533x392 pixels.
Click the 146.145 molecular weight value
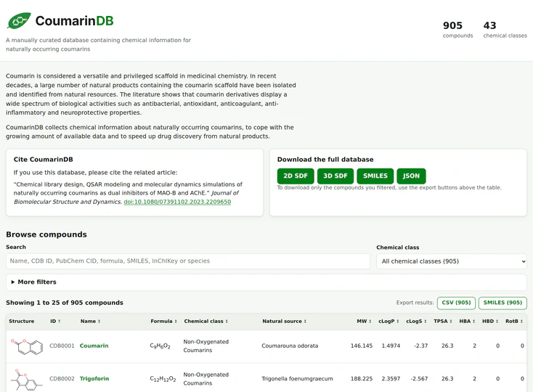(x=362, y=346)
